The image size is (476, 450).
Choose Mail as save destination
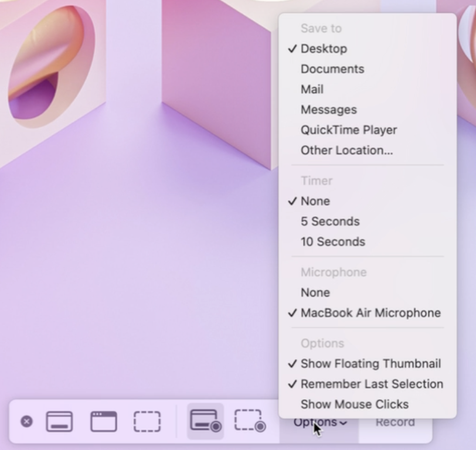[x=312, y=90]
